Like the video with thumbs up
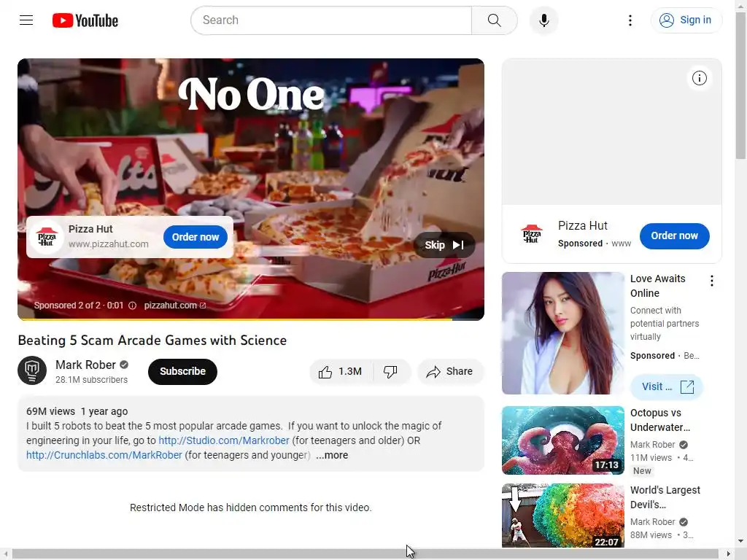The height and width of the screenshot is (560, 747). coord(340,371)
